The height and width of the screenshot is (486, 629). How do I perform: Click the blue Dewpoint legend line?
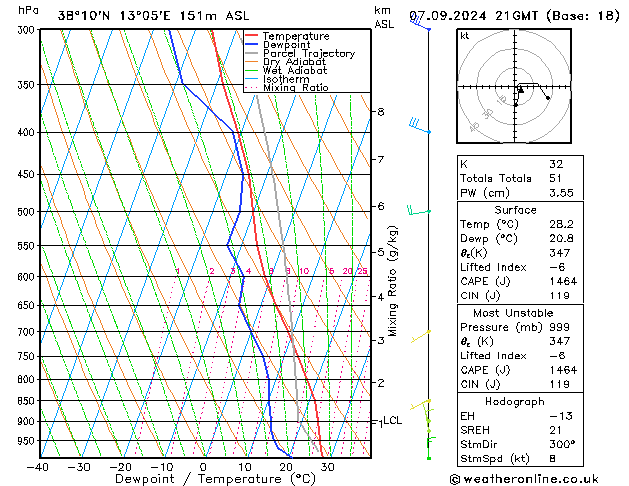[x=251, y=45]
